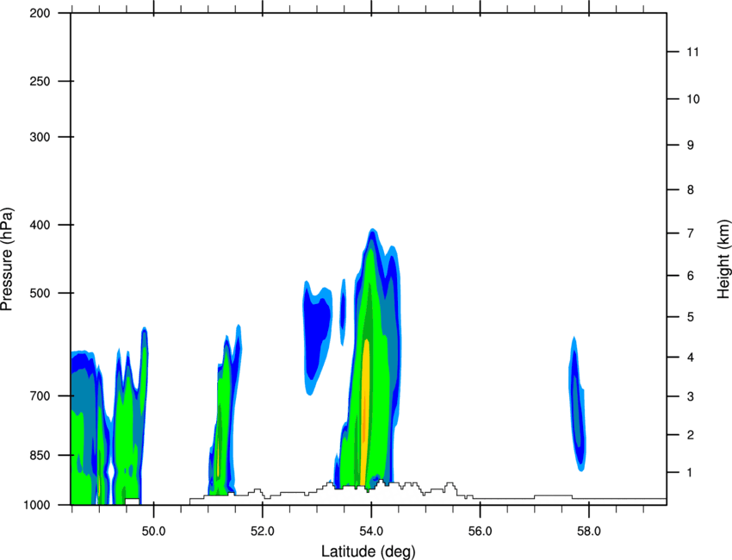The height and width of the screenshot is (560, 732).
Task: Select the 200 pressure tick label
Action: [40, 13]
